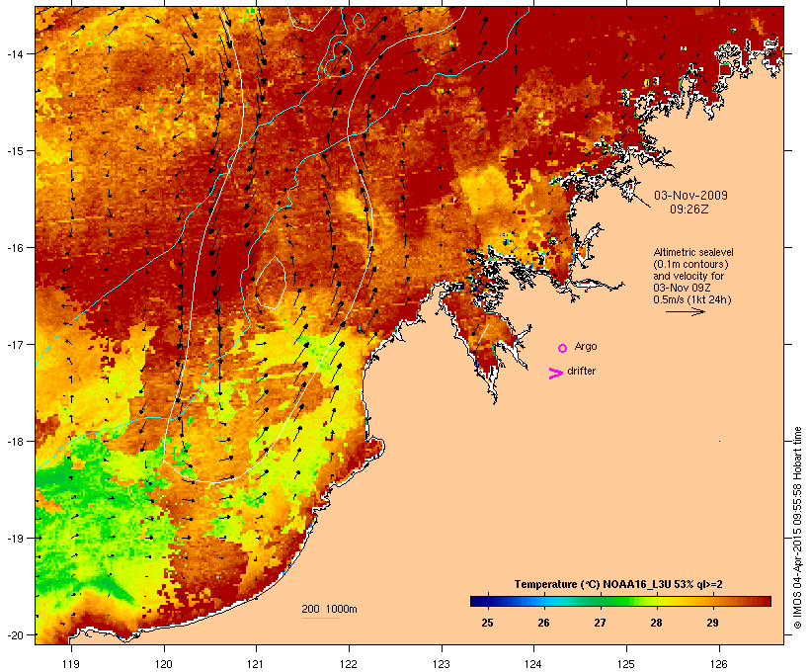
Task: Click the -19 latitude axis label
Action: pyautogui.click(x=14, y=538)
